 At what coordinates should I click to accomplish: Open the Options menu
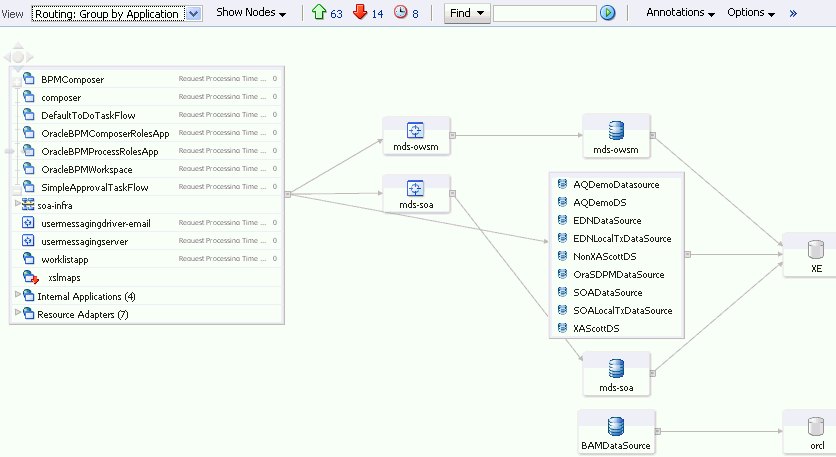click(x=751, y=13)
